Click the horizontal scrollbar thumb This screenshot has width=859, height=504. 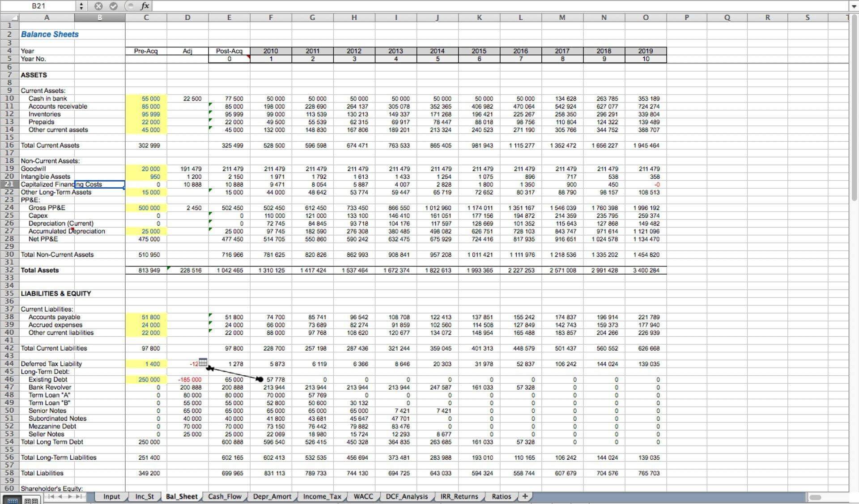click(815, 497)
